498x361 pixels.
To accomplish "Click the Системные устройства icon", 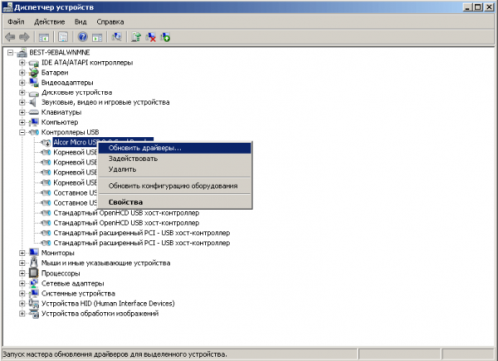I will tap(34, 293).
